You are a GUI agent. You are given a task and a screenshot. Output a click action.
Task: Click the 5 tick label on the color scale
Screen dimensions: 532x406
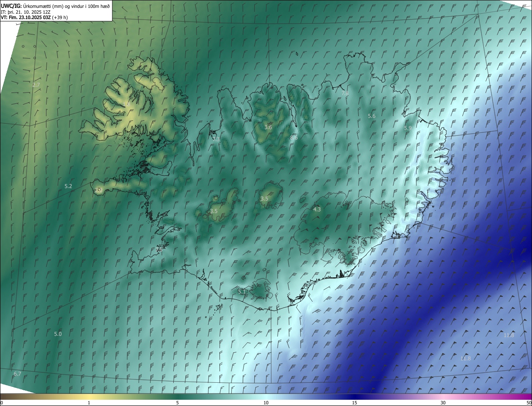177,403
